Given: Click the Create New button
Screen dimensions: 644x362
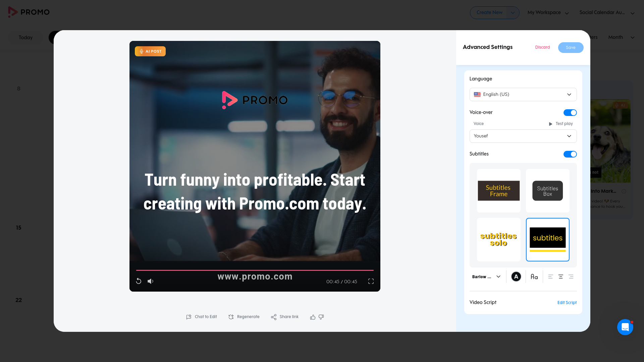Looking at the screenshot, I should [x=489, y=13].
